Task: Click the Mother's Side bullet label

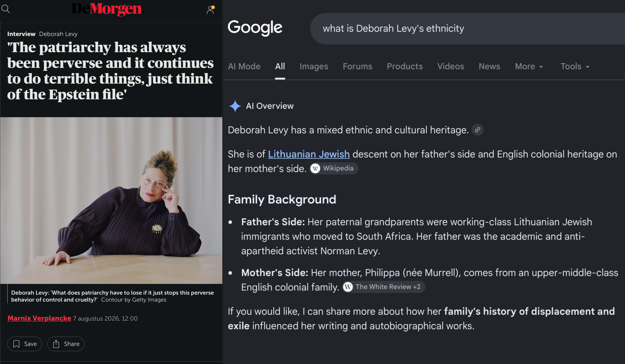Action: 275,273
